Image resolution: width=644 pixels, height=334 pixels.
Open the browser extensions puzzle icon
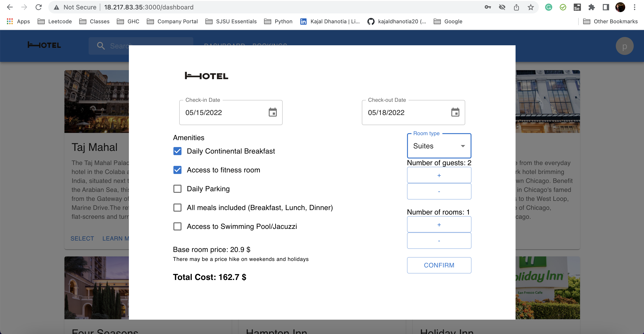pyautogui.click(x=592, y=7)
